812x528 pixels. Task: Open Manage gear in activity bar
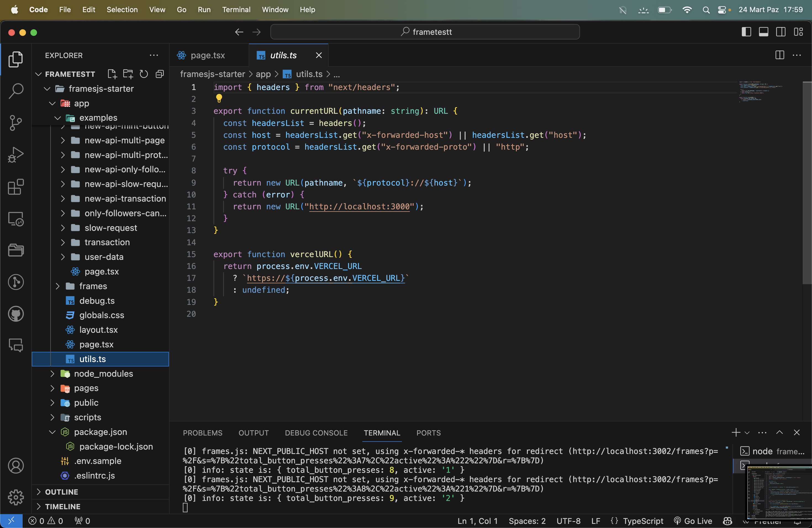point(16,497)
